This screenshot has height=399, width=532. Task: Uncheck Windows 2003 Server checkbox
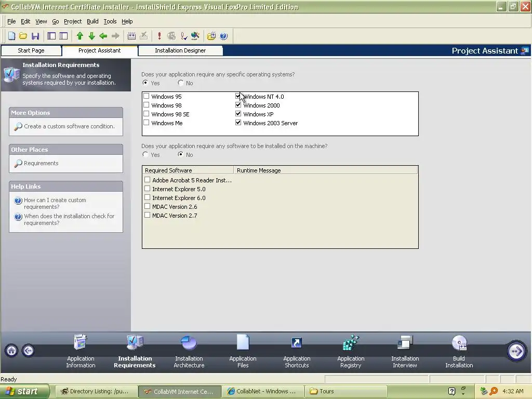click(238, 123)
